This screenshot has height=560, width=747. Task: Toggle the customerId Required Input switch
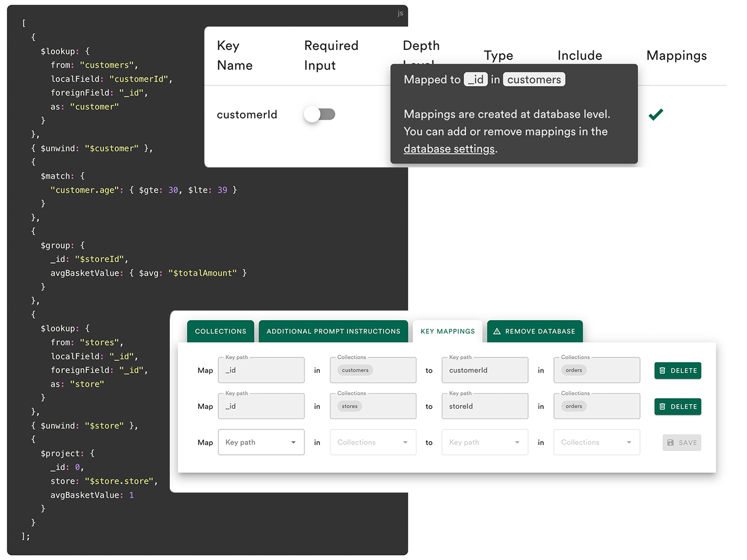pyautogui.click(x=320, y=115)
